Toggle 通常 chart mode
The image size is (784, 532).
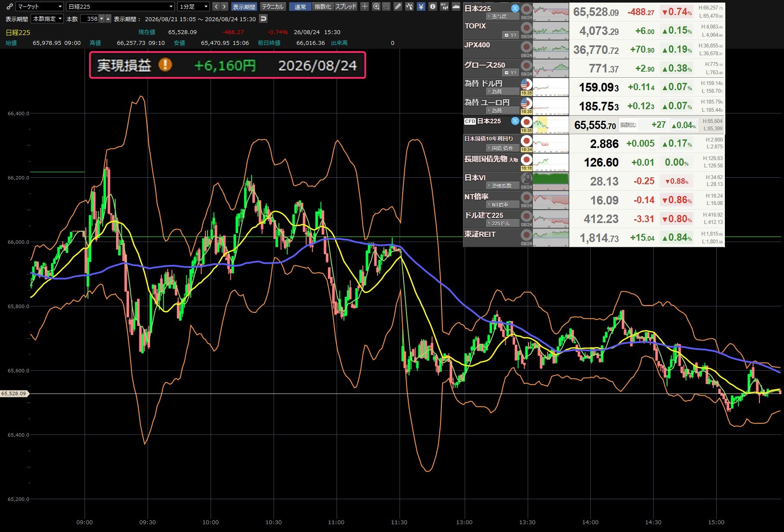click(300, 6)
